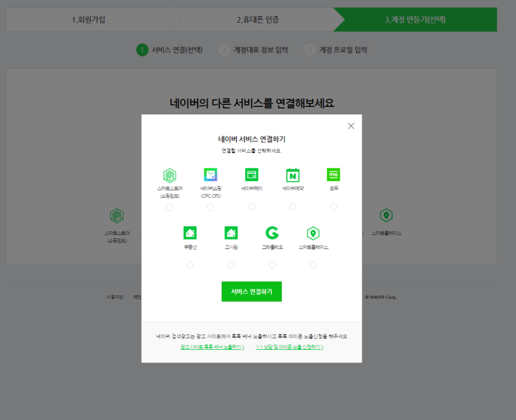Click the 네이버페이 wallet icon

(252, 175)
